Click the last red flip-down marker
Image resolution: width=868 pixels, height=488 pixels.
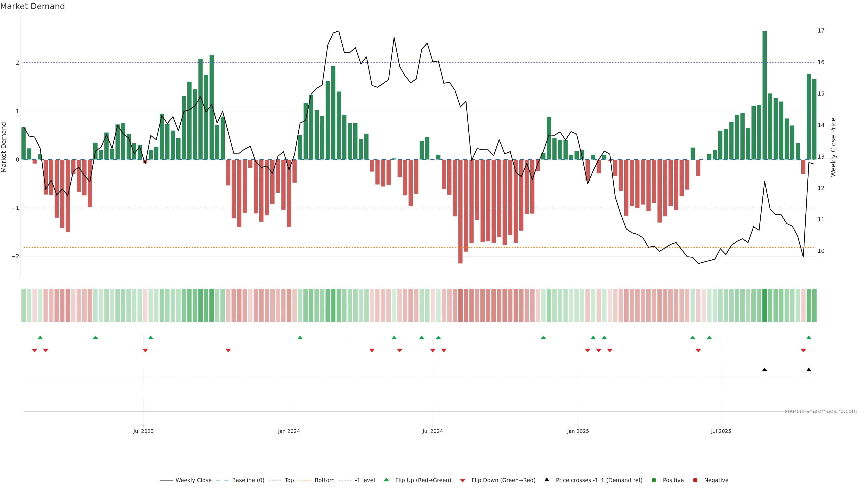803,351
